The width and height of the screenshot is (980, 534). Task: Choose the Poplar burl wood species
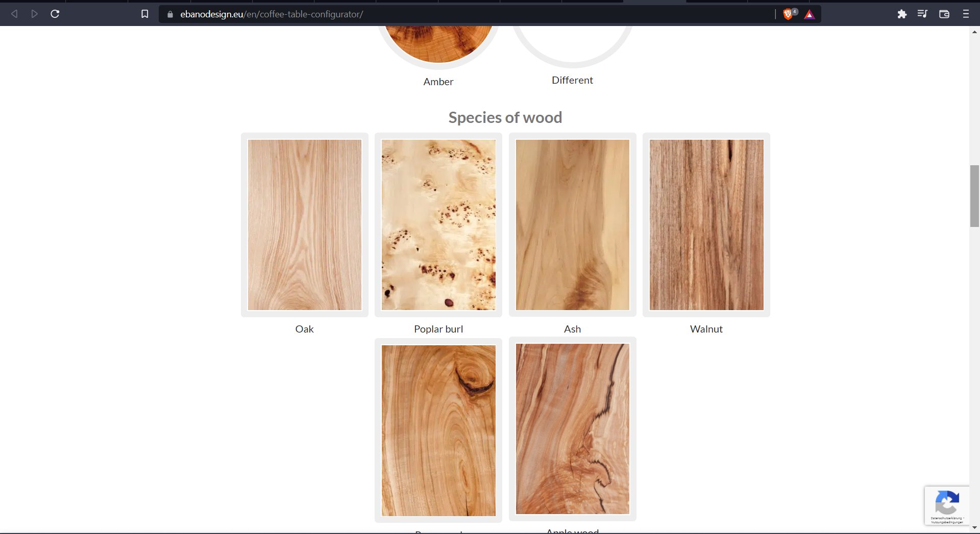coord(438,224)
